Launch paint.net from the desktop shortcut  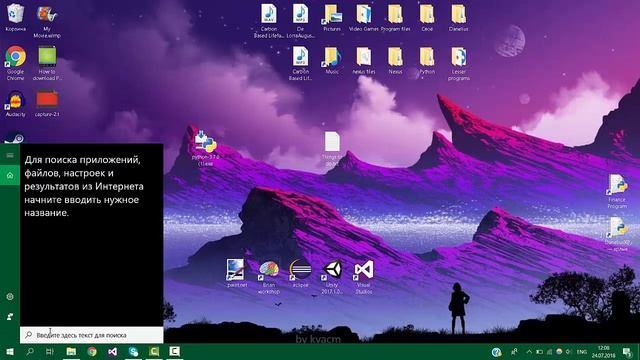[237, 273]
